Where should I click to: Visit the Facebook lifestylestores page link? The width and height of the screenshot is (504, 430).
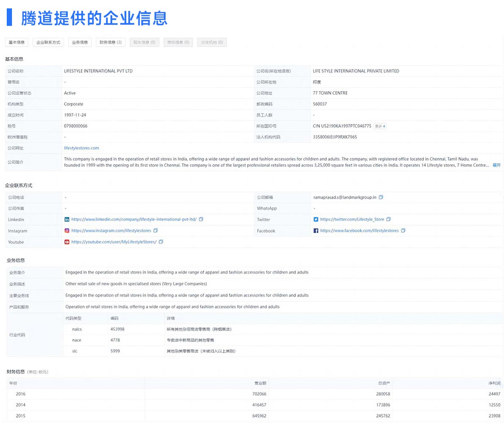coord(359,231)
